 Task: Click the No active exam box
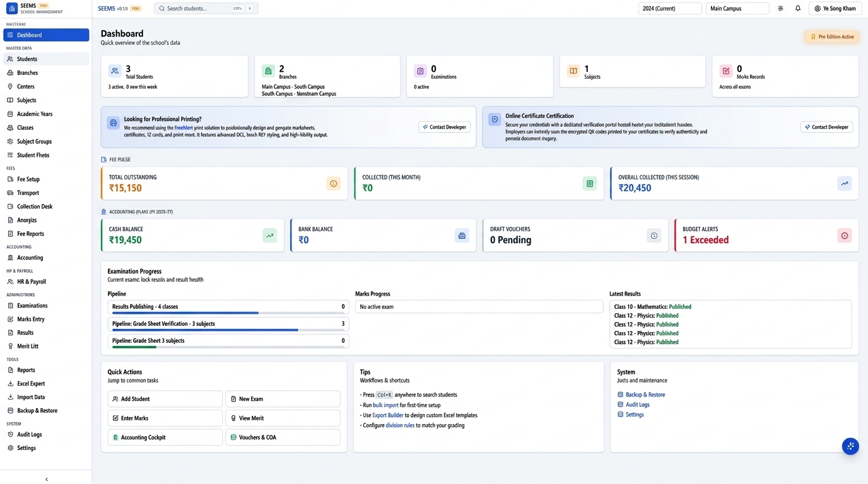479,307
